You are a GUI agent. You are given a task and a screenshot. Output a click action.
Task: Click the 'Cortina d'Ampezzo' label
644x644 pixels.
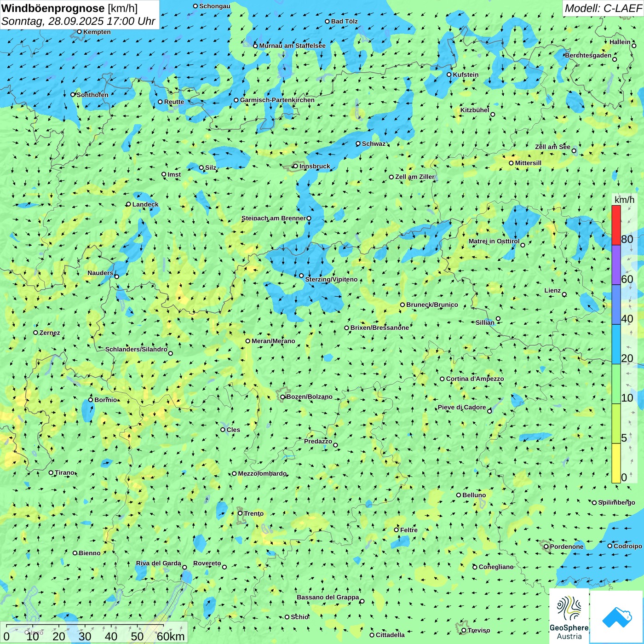point(475,379)
